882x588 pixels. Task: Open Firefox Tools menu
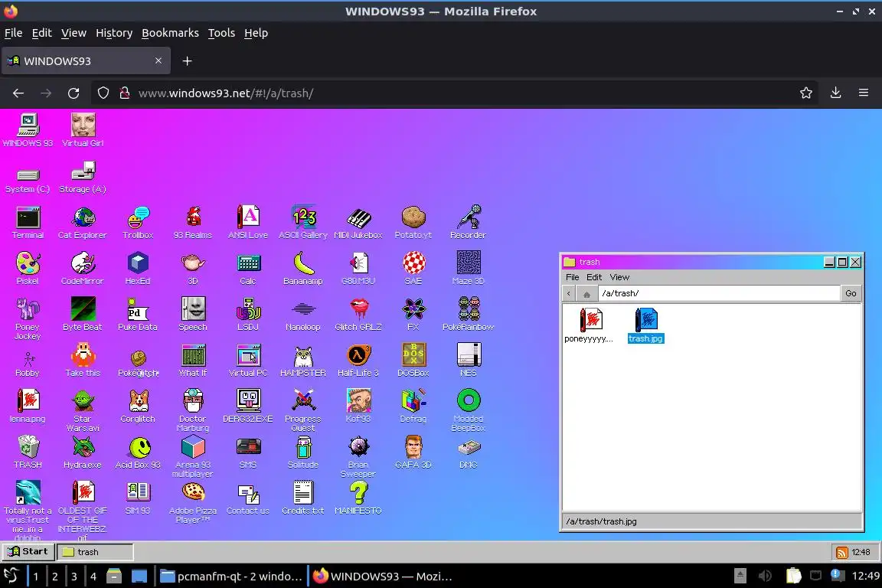[x=221, y=33]
